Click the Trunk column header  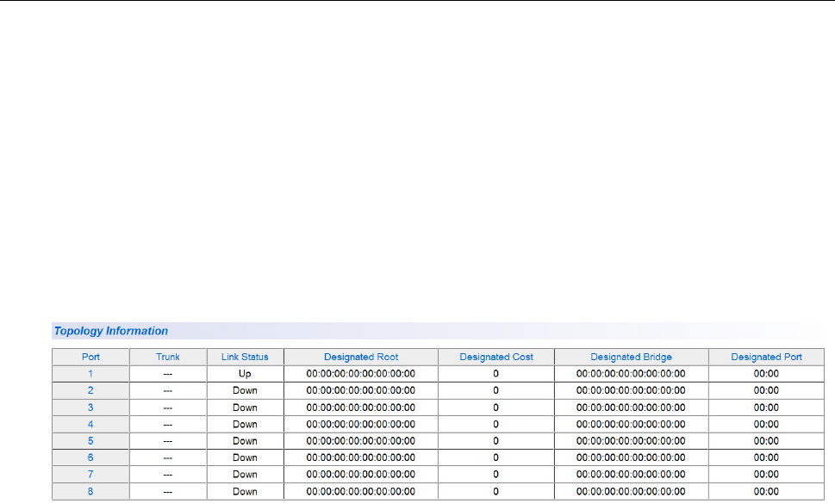[168, 357]
